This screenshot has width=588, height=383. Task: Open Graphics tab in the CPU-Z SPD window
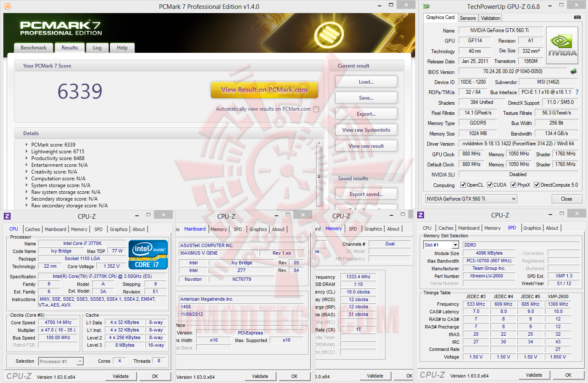pyautogui.click(x=532, y=228)
